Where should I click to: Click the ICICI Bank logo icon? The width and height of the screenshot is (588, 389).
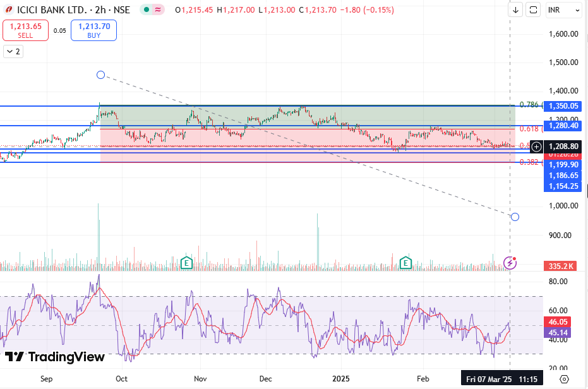[x=9, y=9]
